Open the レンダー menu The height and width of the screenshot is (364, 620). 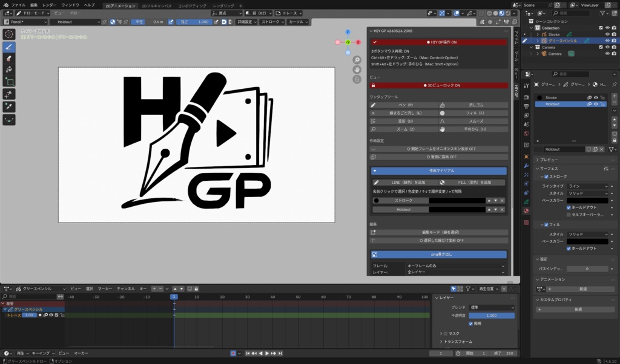point(50,5)
